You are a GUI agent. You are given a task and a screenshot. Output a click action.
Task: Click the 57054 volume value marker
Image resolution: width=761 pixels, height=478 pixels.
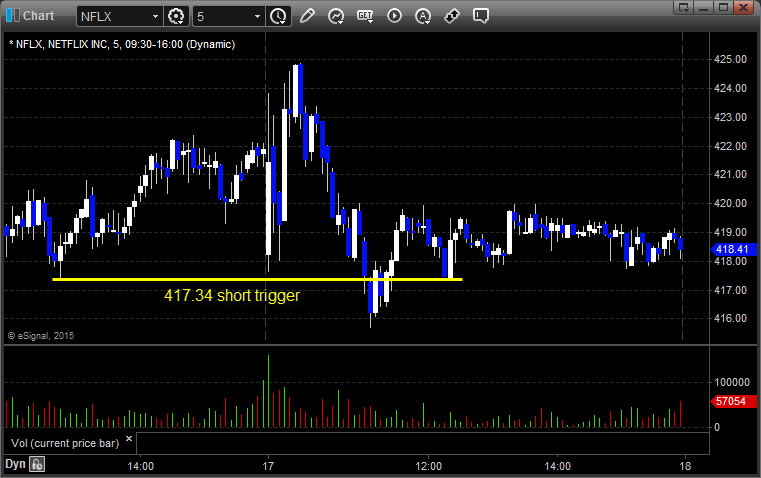[733, 401]
